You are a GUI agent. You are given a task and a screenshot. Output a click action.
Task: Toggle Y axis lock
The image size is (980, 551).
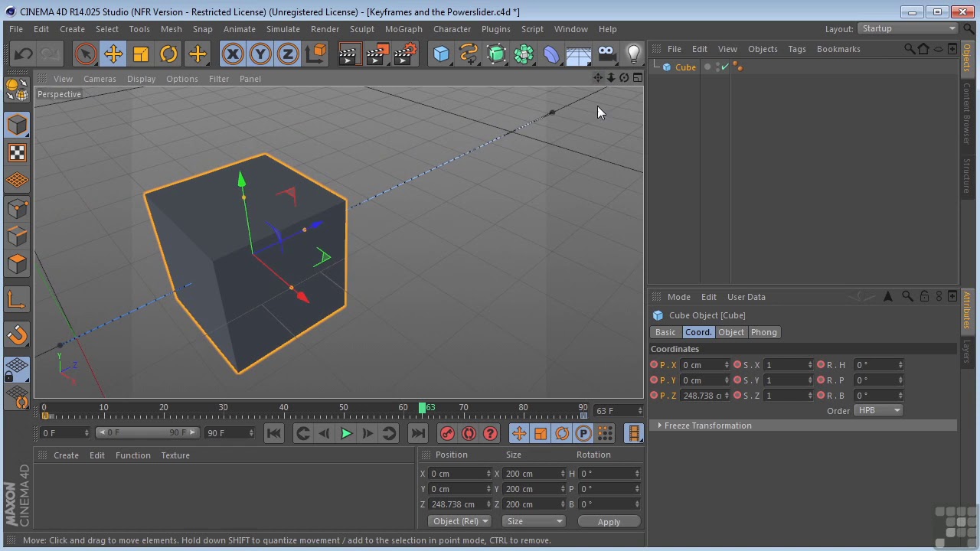(260, 54)
